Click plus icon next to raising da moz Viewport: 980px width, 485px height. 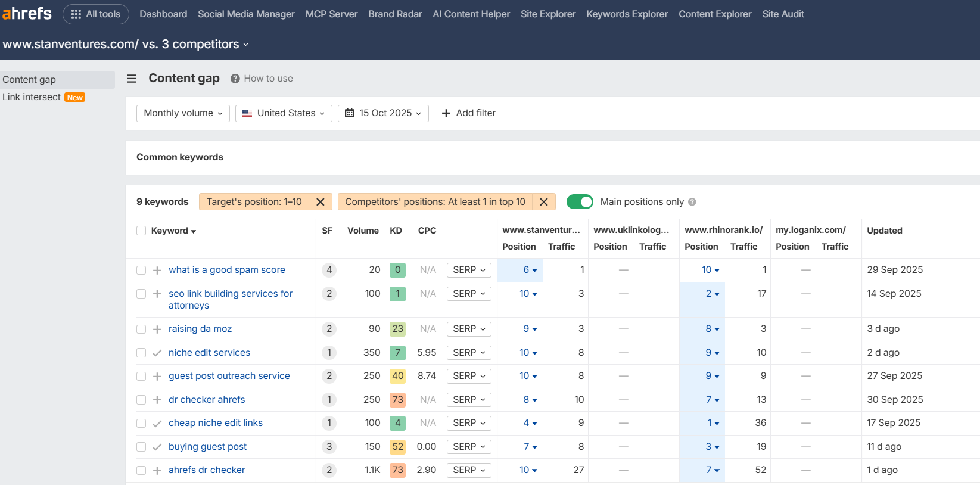tap(157, 329)
